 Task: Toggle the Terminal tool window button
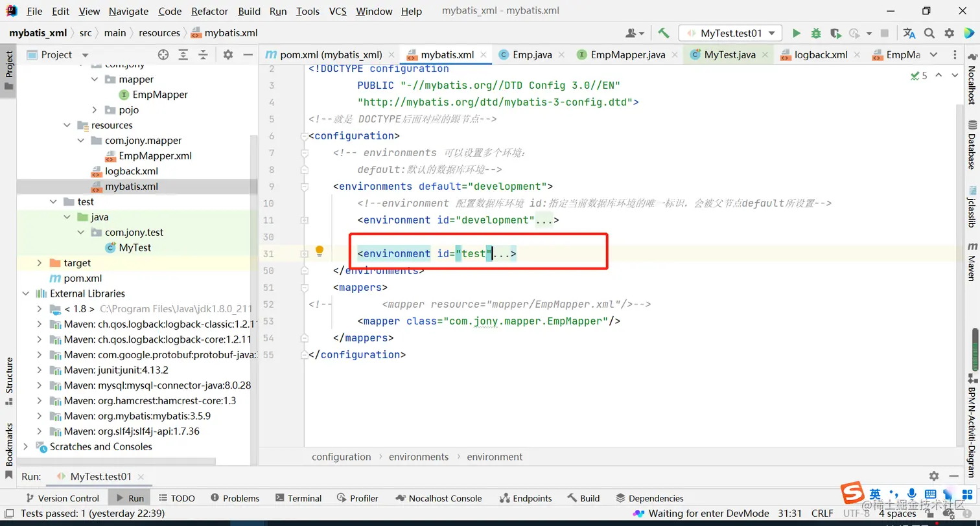298,498
